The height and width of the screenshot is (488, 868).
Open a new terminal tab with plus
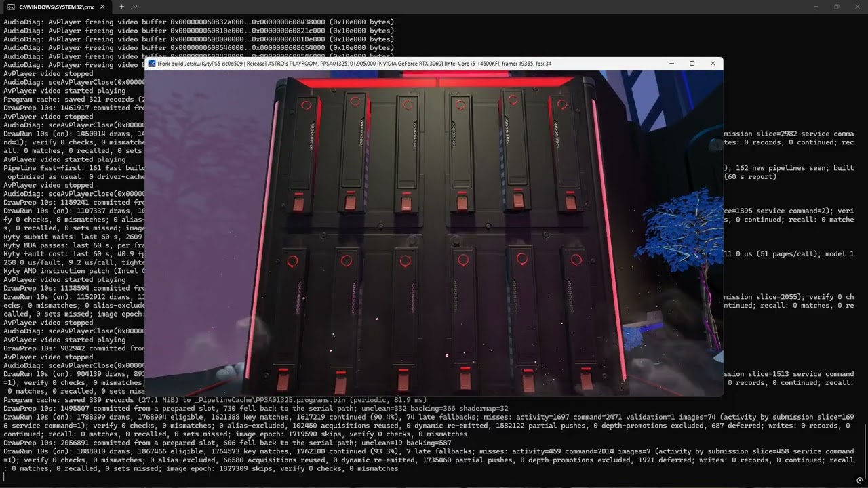122,7
